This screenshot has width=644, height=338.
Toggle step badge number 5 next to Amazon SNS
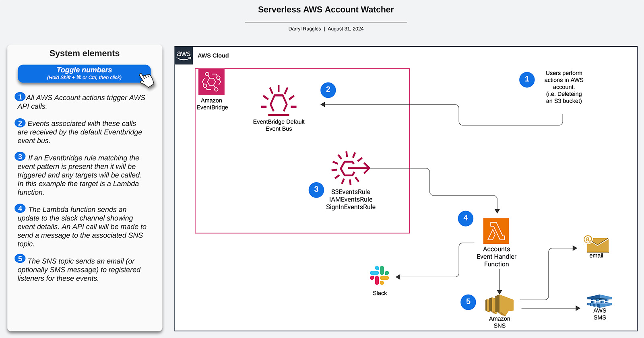(468, 302)
